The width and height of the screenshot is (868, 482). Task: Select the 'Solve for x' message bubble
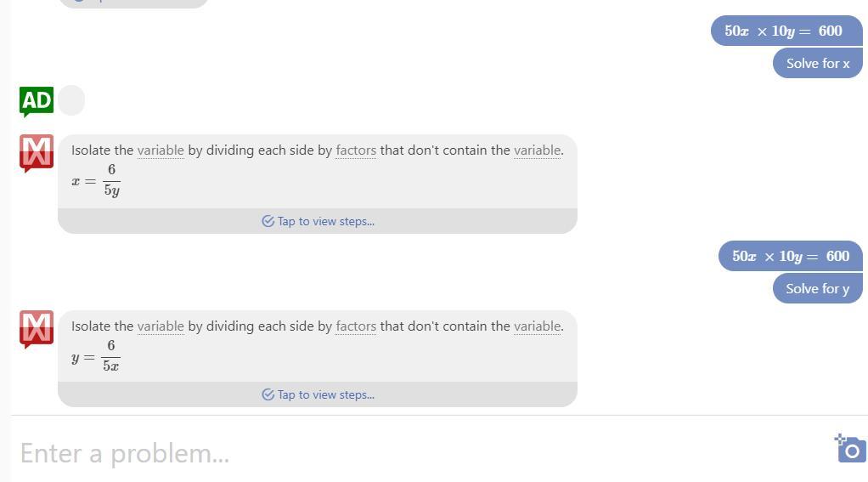(x=818, y=63)
